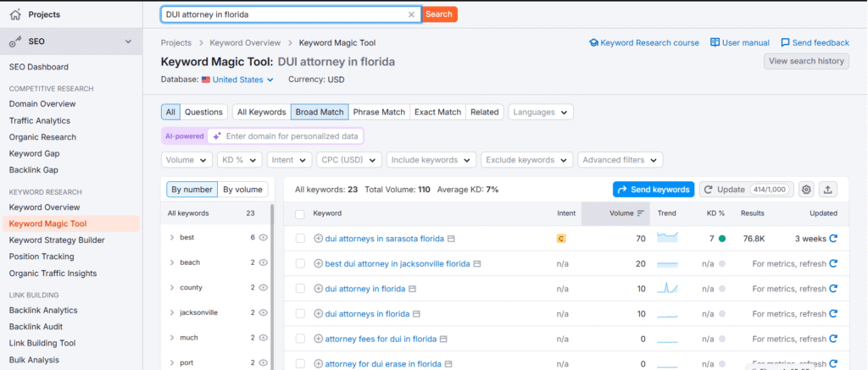
Task: Switch to the Related tab
Action: [x=484, y=112]
